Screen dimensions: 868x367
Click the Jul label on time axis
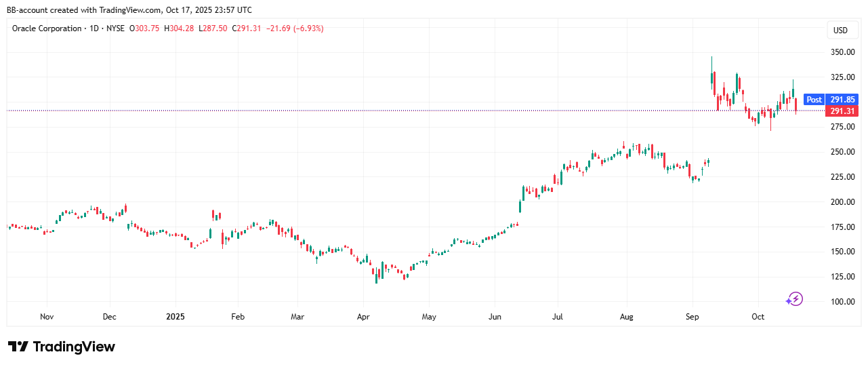[557, 317]
